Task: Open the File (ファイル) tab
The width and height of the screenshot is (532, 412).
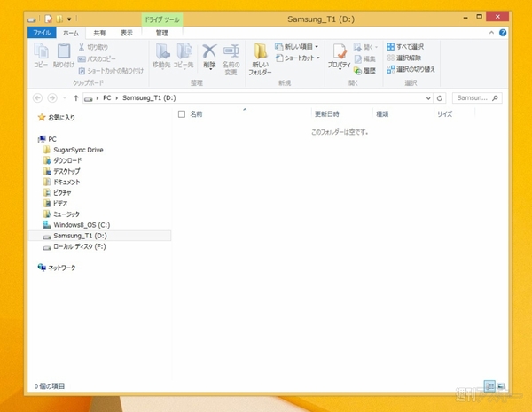Action: click(x=42, y=33)
